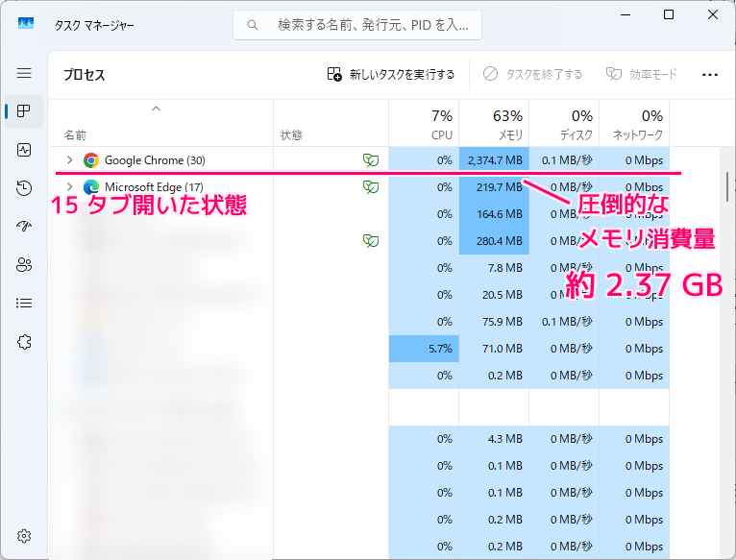
Task: Sort by the メモリ 63% column header
Action: [x=494, y=124]
